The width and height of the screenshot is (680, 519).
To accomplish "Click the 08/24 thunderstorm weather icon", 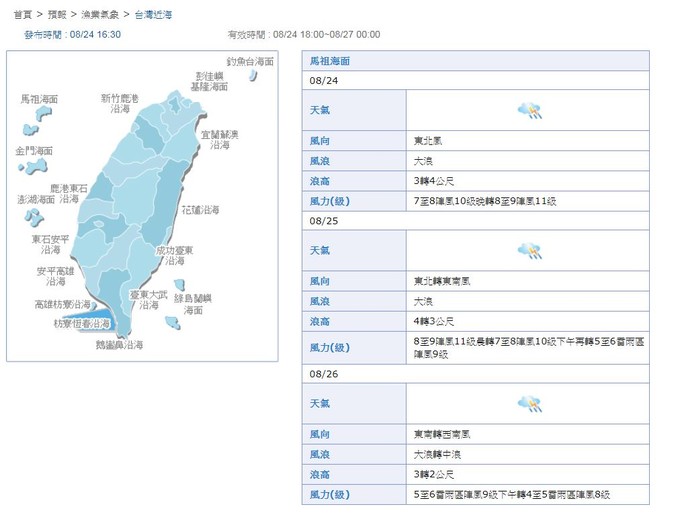I will tap(528, 111).
